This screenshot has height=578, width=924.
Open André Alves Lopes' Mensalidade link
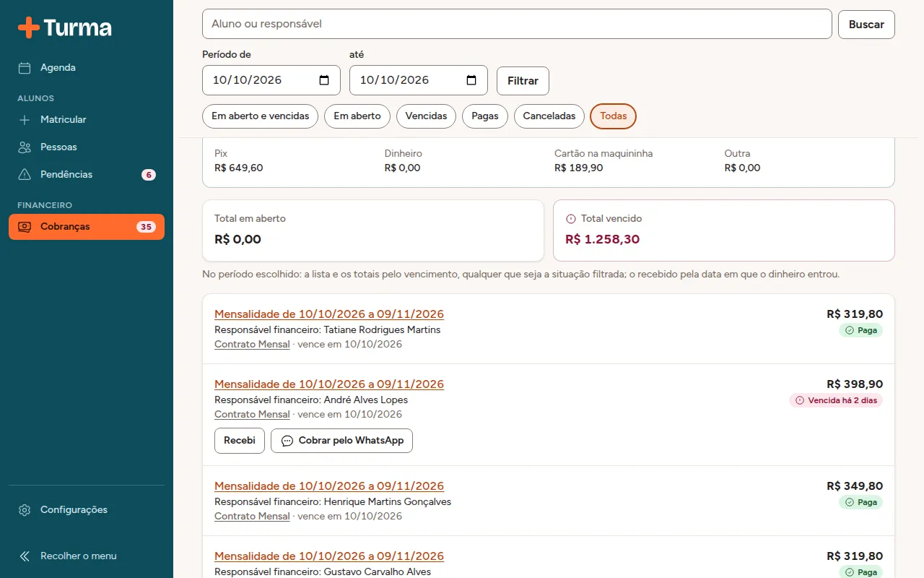pyautogui.click(x=329, y=384)
